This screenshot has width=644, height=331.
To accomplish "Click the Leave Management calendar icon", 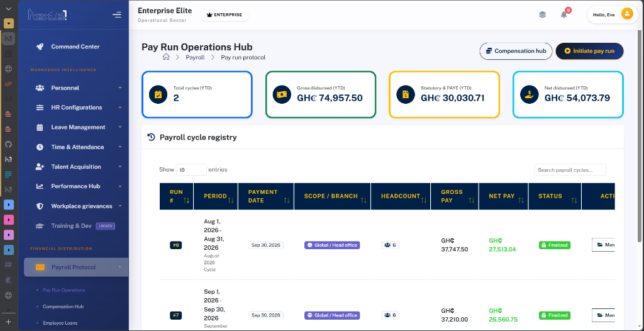I will [40, 128].
